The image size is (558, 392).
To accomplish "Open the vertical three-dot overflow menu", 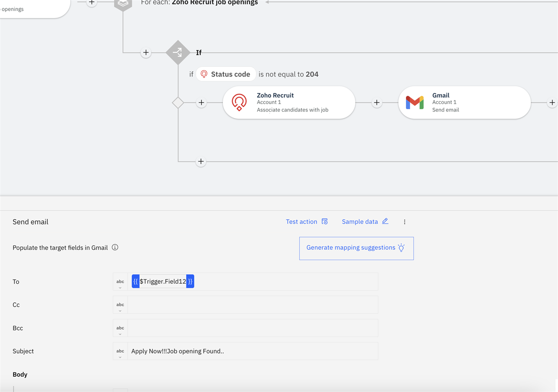I will coord(405,222).
